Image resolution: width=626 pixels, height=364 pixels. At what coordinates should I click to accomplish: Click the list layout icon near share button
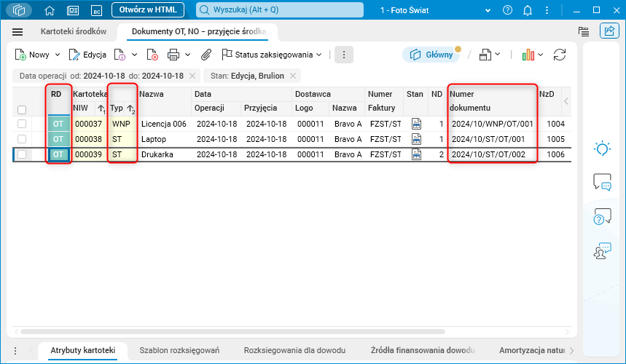(x=584, y=31)
